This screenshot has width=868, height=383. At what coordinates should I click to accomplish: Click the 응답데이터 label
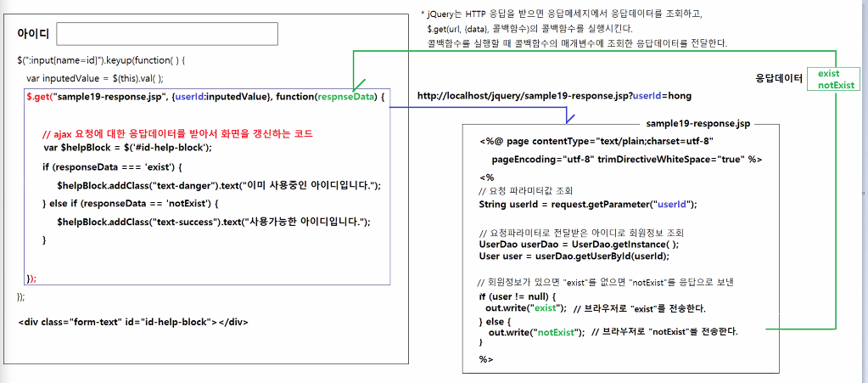(x=778, y=79)
